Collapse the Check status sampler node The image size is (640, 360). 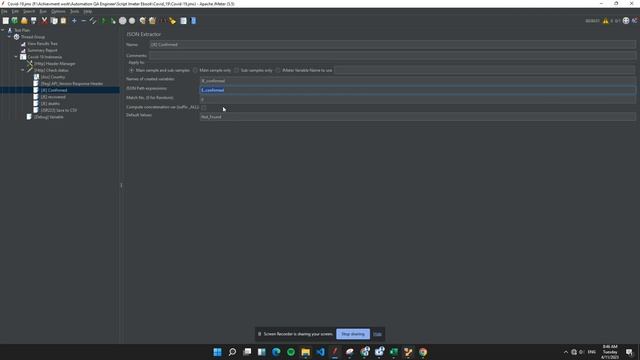[x=22, y=70]
